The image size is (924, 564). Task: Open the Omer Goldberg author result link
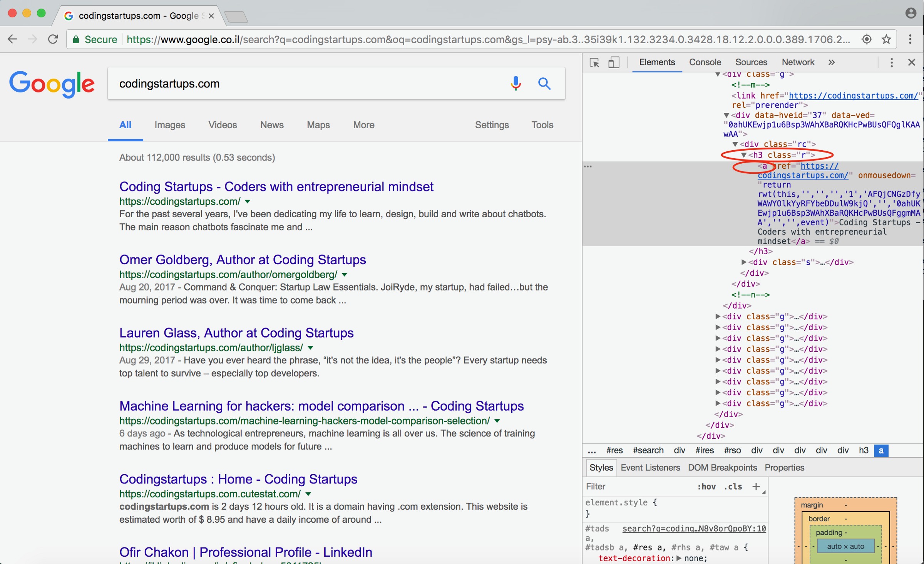coord(242,260)
